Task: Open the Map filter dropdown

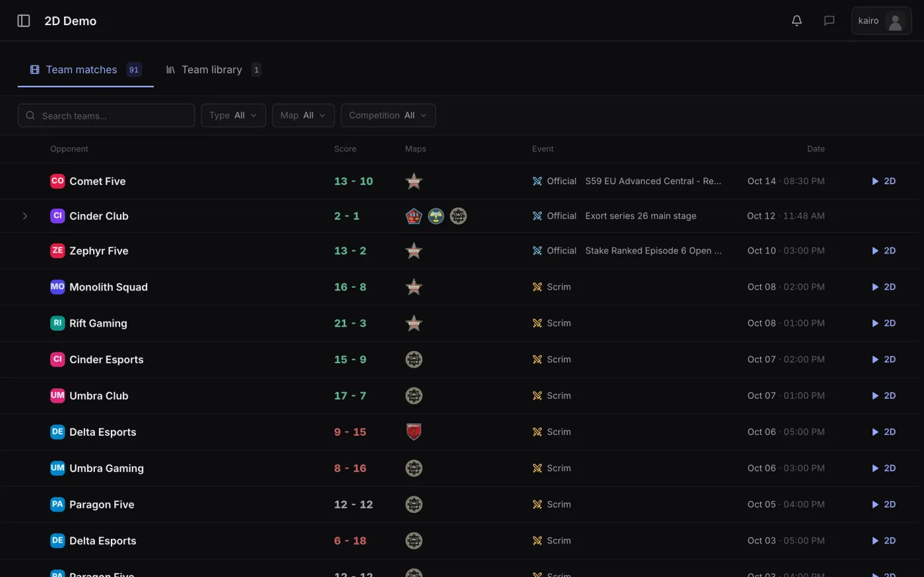Action: pos(303,116)
